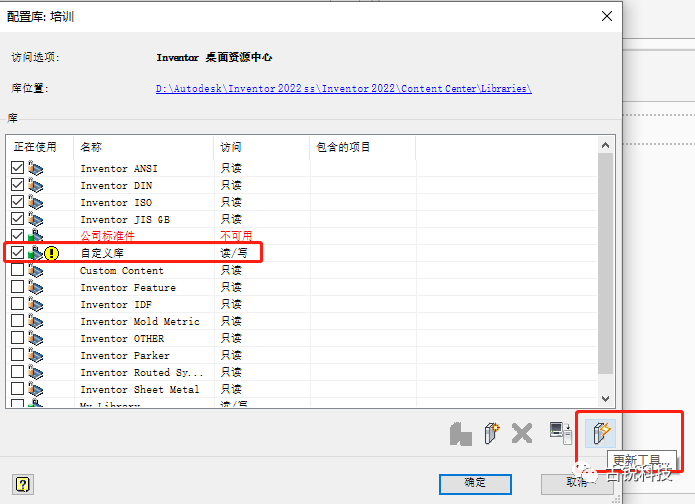Click library icon of Inventor JIS GB row

(x=35, y=219)
